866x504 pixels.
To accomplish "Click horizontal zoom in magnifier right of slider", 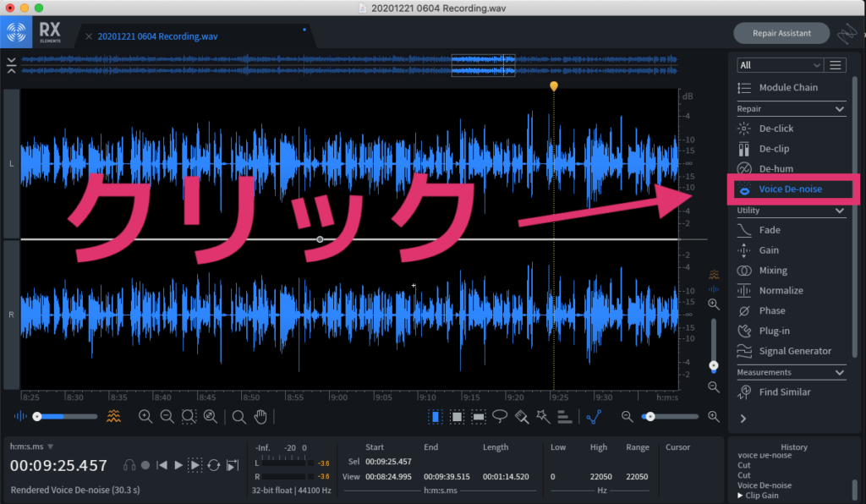I will click(714, 417).
